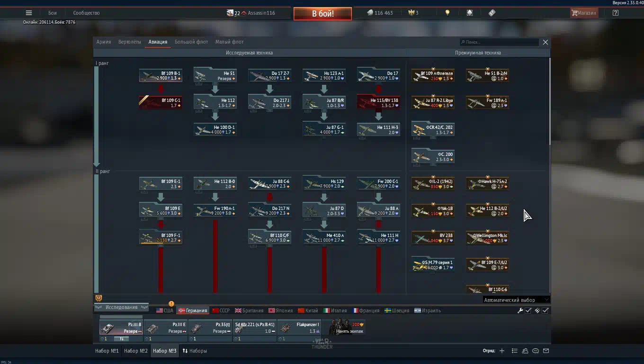Click the swap arrows on Pz.III B slot
Viewport: 644px width, 364px height.
(121, 339)
